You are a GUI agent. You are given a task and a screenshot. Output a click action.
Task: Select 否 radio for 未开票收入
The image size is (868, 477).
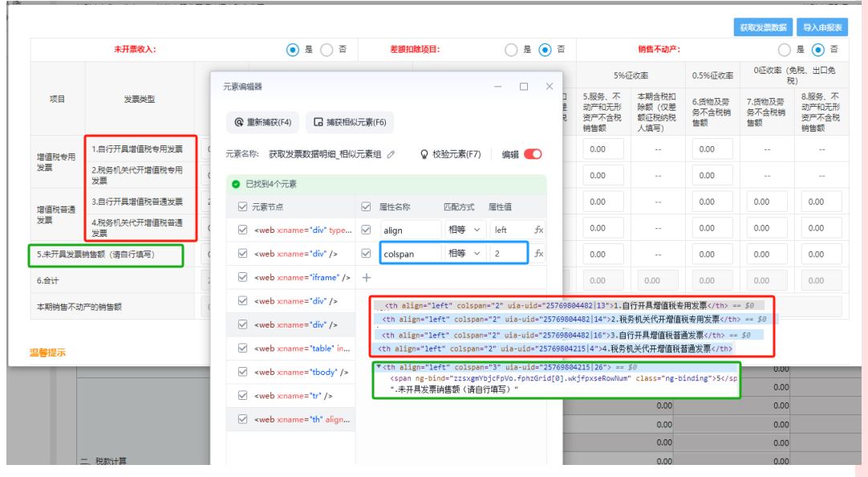[x=327, y=50]
